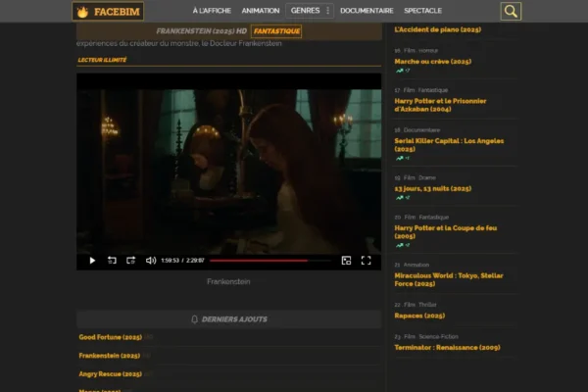The height and width of the screenshot is (392, 588).
Task: Seek in the red video progress bar
Action: pyautogui.click(x=260, y=261)
